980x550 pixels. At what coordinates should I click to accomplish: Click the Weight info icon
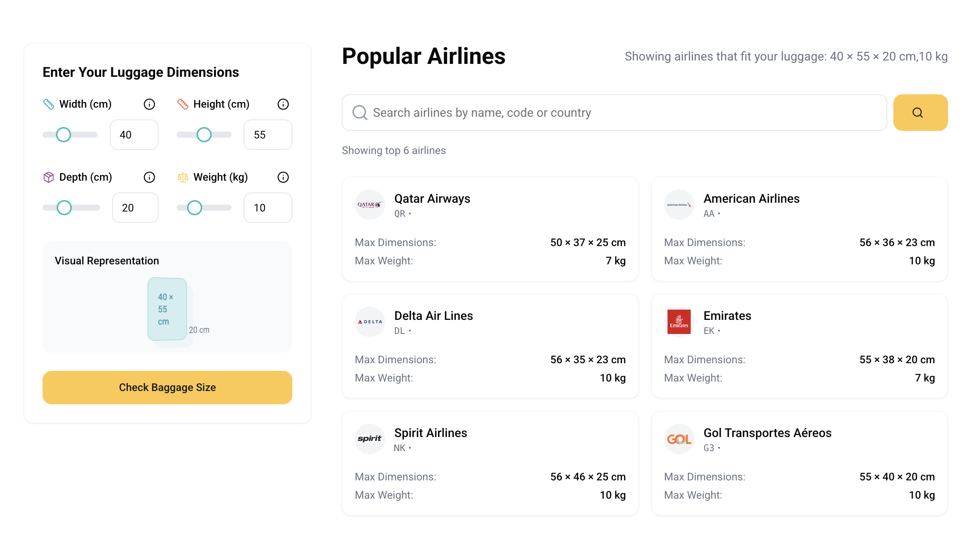click(283, 177)
